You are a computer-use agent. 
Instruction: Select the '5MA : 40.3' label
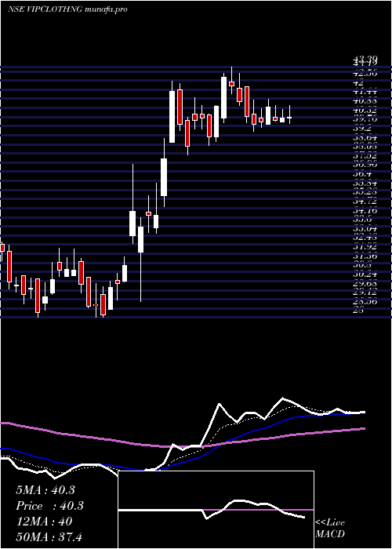point(45,490)
